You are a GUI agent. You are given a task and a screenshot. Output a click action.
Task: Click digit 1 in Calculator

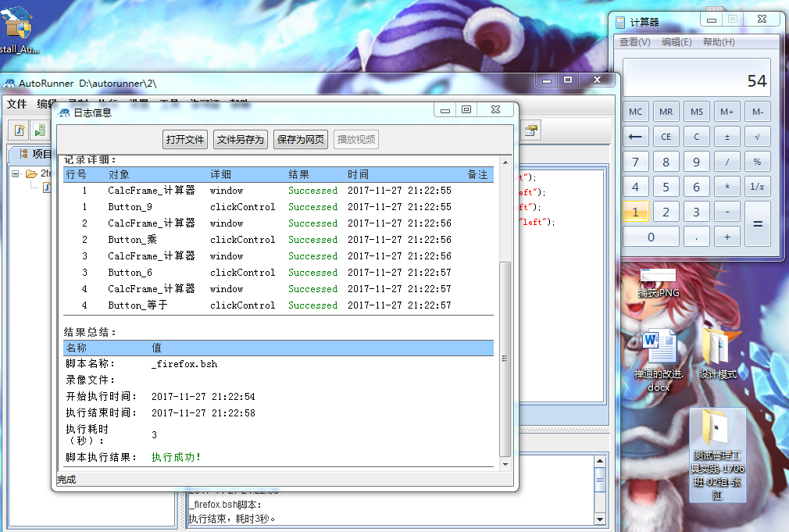pos(635,212)
